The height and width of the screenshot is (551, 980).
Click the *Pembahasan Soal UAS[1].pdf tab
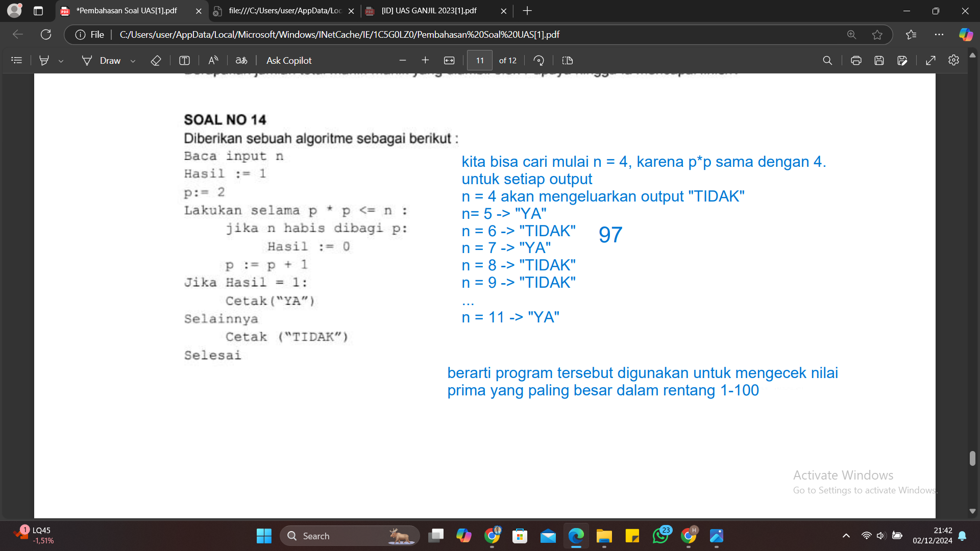click(129, 11)
